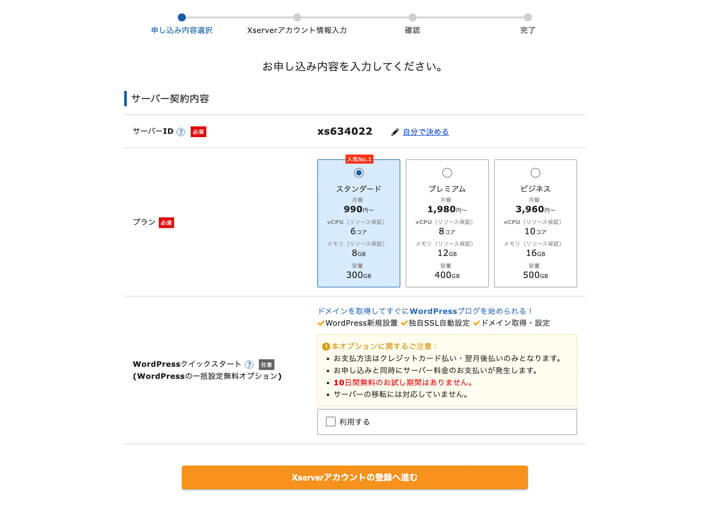Click the pencil icon beside 自分で決める
Viewport: 720px width, 505px height.
(x=395, y=132)
